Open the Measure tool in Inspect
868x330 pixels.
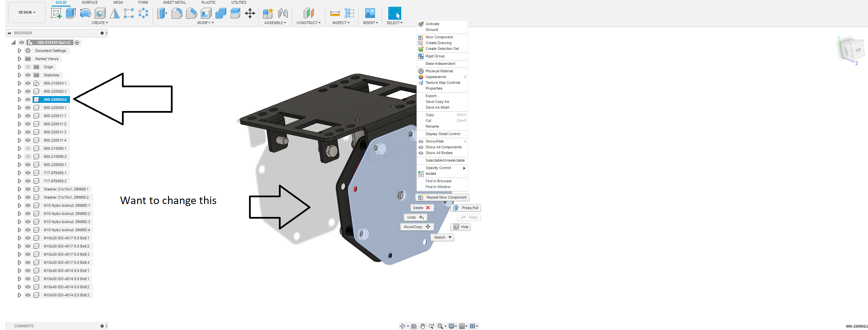(335, 14)
